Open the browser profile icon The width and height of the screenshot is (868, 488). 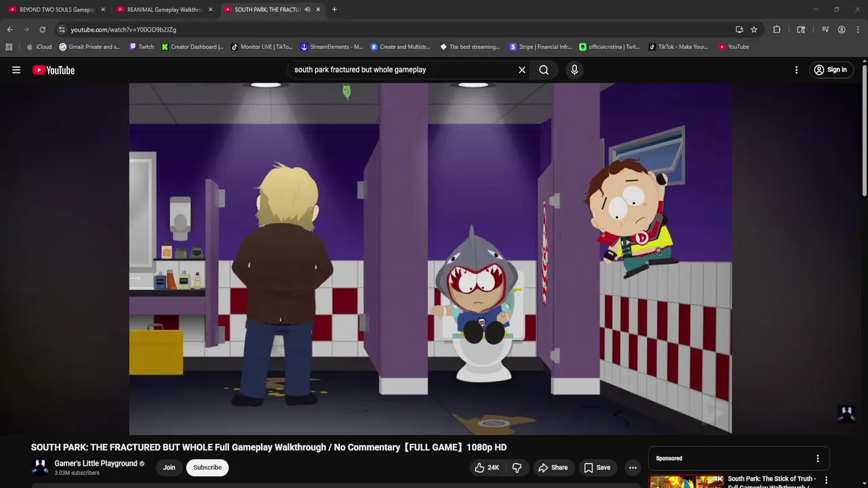842,30
